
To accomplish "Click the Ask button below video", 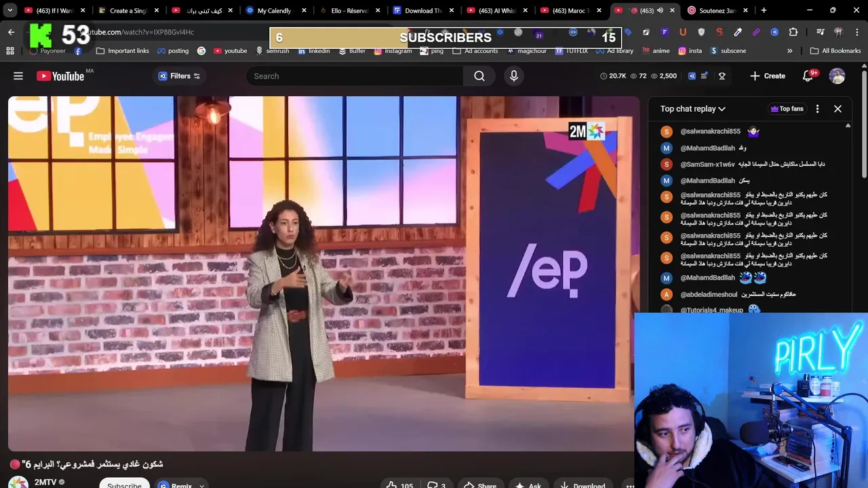I will pyautogui.click(x=528, y=485).
